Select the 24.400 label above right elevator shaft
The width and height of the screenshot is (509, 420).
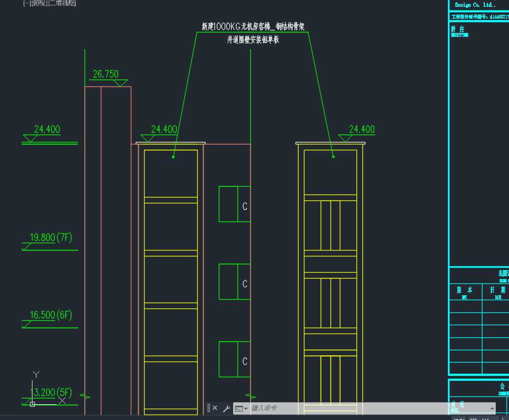[x=362, y=129]
